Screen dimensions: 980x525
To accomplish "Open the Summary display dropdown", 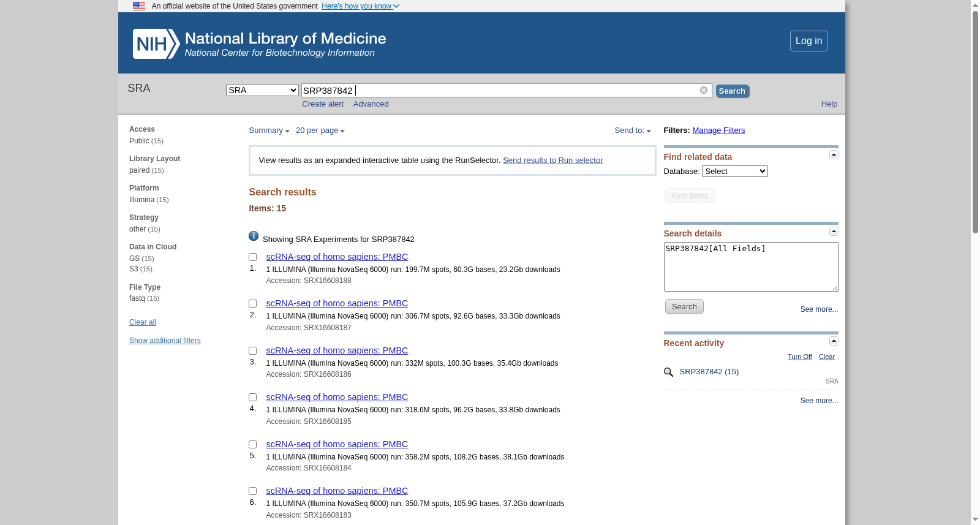I will 269,130.
